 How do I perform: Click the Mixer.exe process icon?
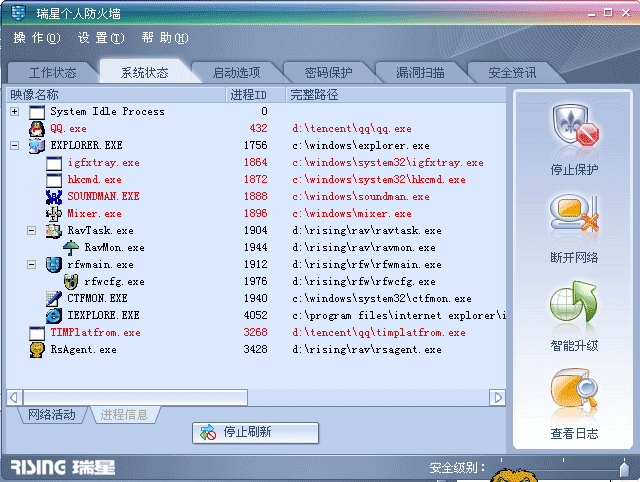click(x=54, y=214)
